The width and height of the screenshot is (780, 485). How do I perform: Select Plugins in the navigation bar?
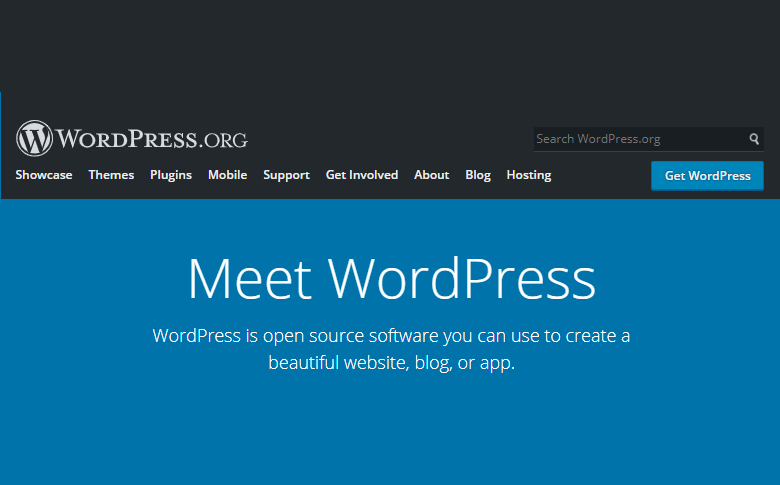tap(171, 175)
